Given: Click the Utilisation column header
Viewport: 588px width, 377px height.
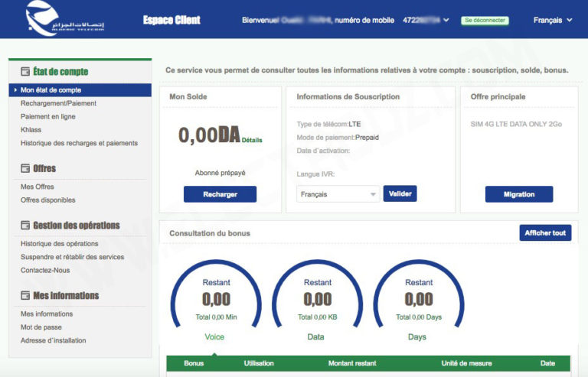Looking at the screenshot, I should [259, 363].
